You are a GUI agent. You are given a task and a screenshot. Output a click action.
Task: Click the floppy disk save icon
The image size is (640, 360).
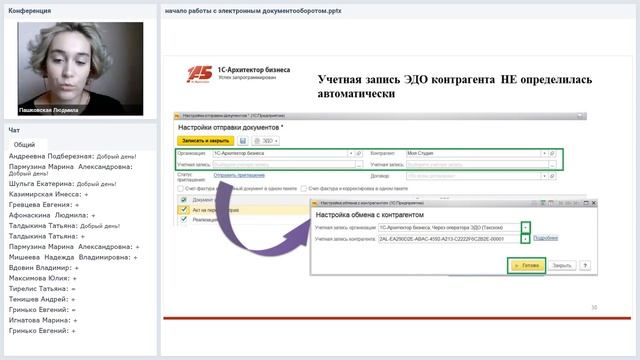coord(243,141)
